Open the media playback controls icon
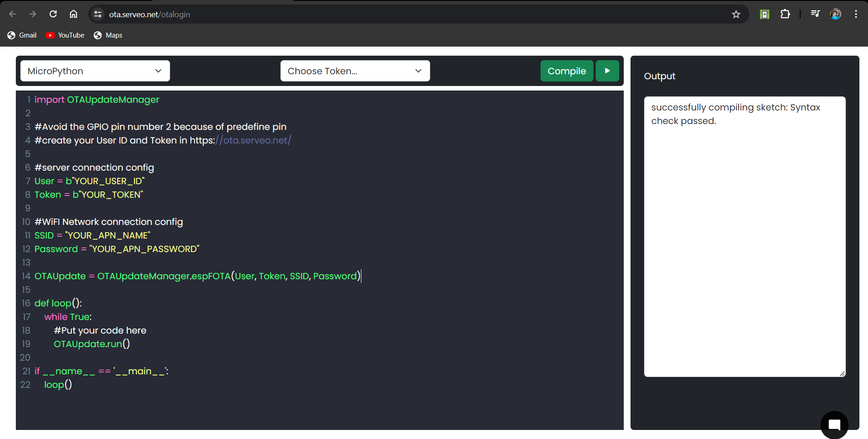Screen dimensions: 868x439 click(x=815, y=14)
